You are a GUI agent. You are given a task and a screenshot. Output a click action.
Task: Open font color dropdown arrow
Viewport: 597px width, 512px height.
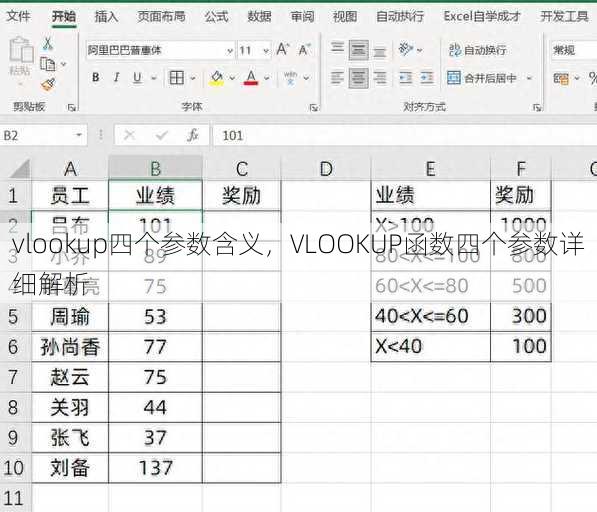(x=267, y=78)
